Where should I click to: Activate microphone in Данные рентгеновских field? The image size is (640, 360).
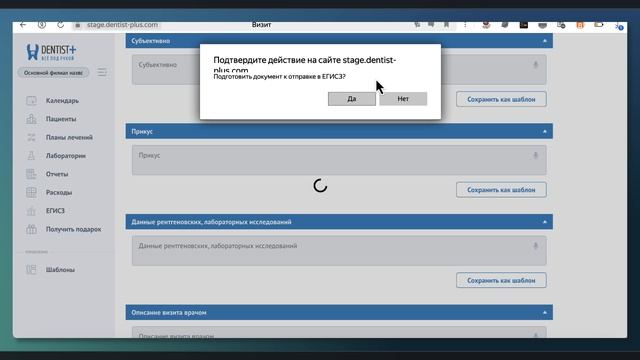tap(536, 246)
